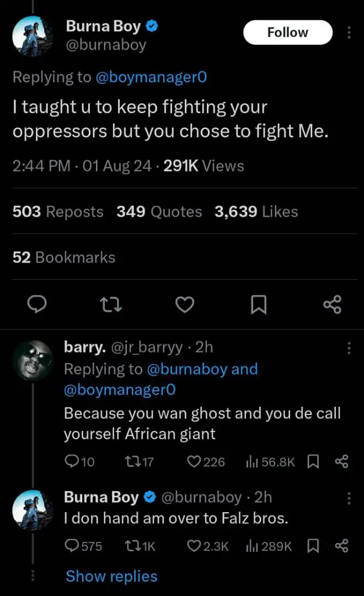Screen dimensions: 364x596
Task: View the 349 Quotes list
Action: coord(159,212)
